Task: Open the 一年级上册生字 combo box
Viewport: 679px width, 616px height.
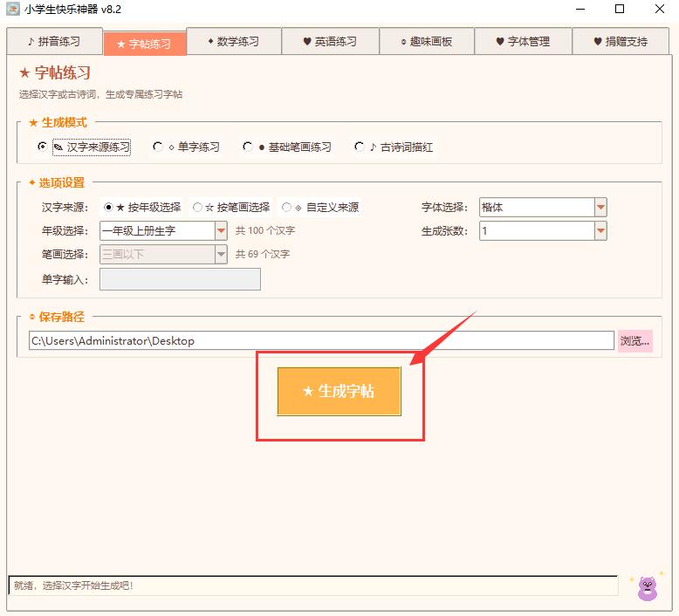Action: click(163, 230)
